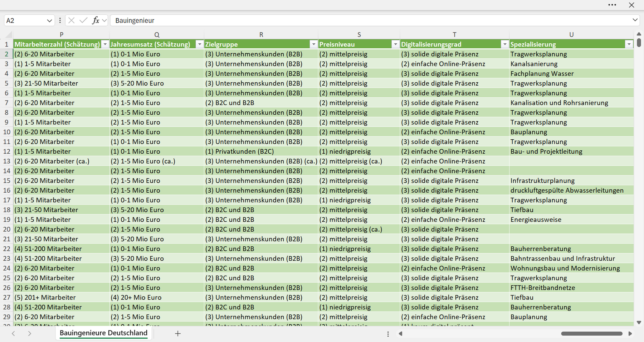Image resolution: width=644 pixels, height=342 pixels.
Task: Click the vertical scrollbar thumb
Action: (639, 43)
